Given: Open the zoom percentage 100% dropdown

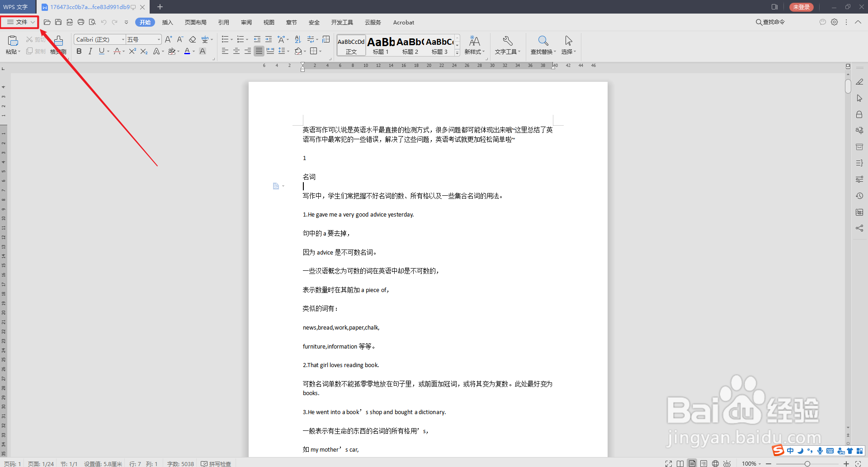Looking at the screenshot, I should [x=751, y=464].
